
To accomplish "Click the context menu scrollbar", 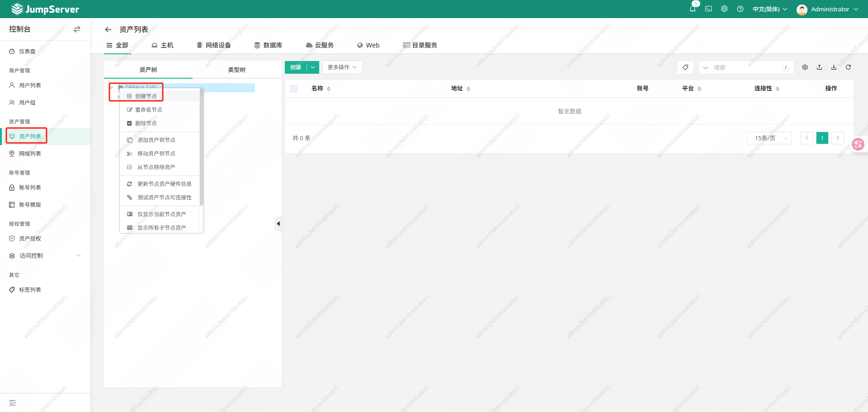I will coord(202,147).
